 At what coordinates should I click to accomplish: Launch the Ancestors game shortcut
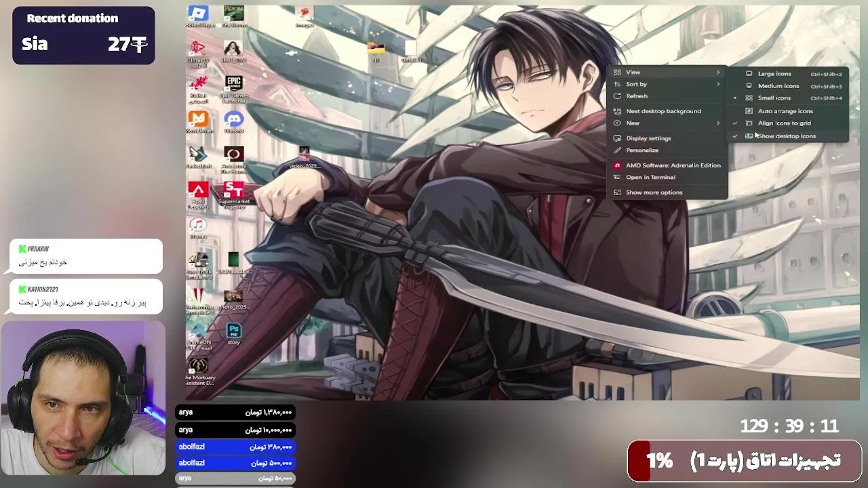234,160
